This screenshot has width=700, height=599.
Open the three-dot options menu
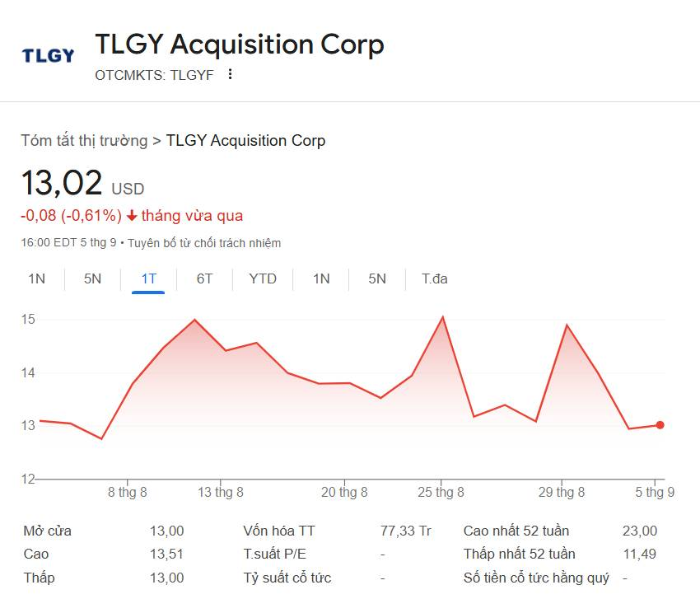click(230, 74)
